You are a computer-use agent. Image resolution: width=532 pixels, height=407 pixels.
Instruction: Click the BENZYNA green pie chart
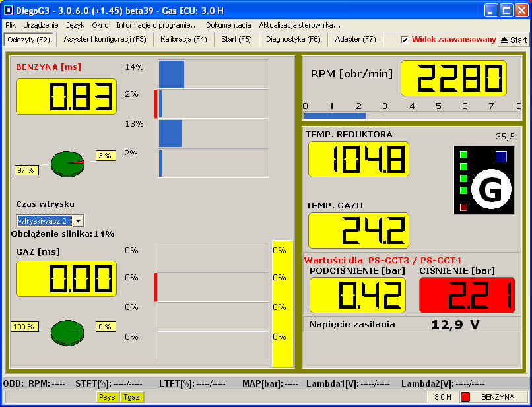click(67, 164)
